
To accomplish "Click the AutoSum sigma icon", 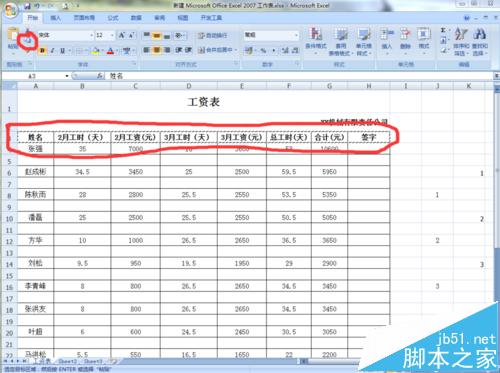I will [x=443, y=30].
